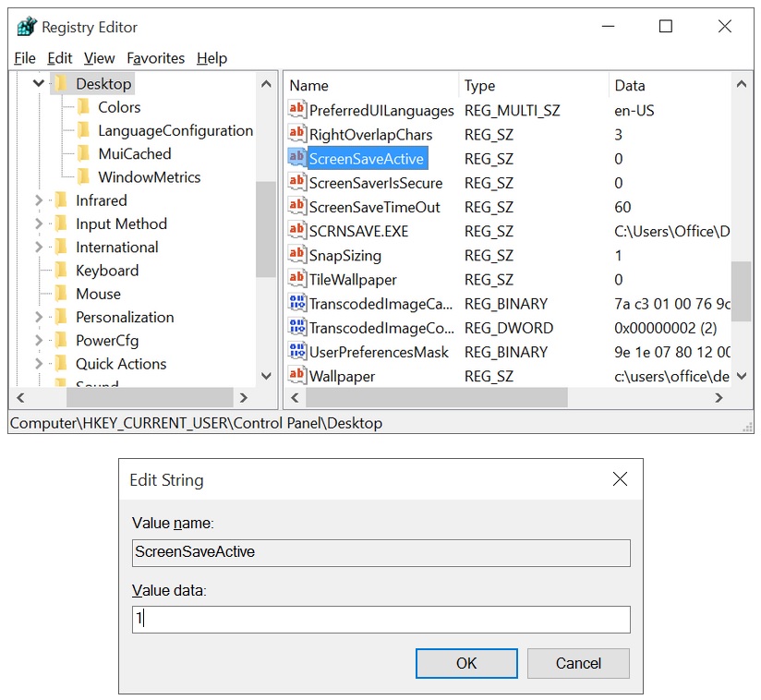The width and height of the screenshot is (761, 700).
Task: Click the Registry Editor app icon in title bar
Action: (x=27, y=28)
